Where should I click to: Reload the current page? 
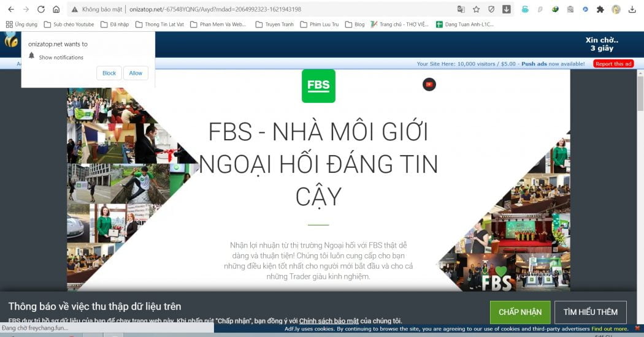(x=41, y=9)
